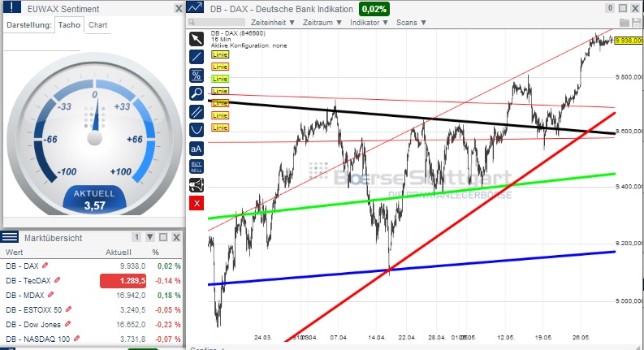The height and width of the screenshot is (350, 644).
Task: Open the Zeiteinheit dropdown
Action: 273,23
